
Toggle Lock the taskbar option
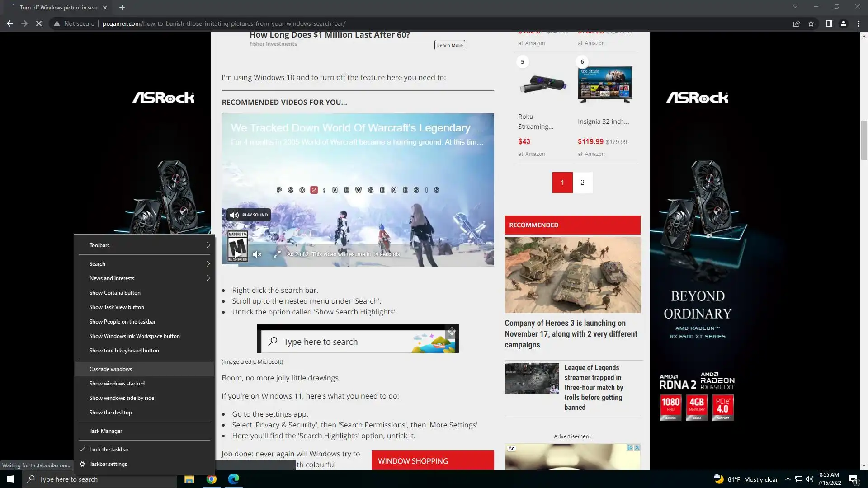coord(109,450)
